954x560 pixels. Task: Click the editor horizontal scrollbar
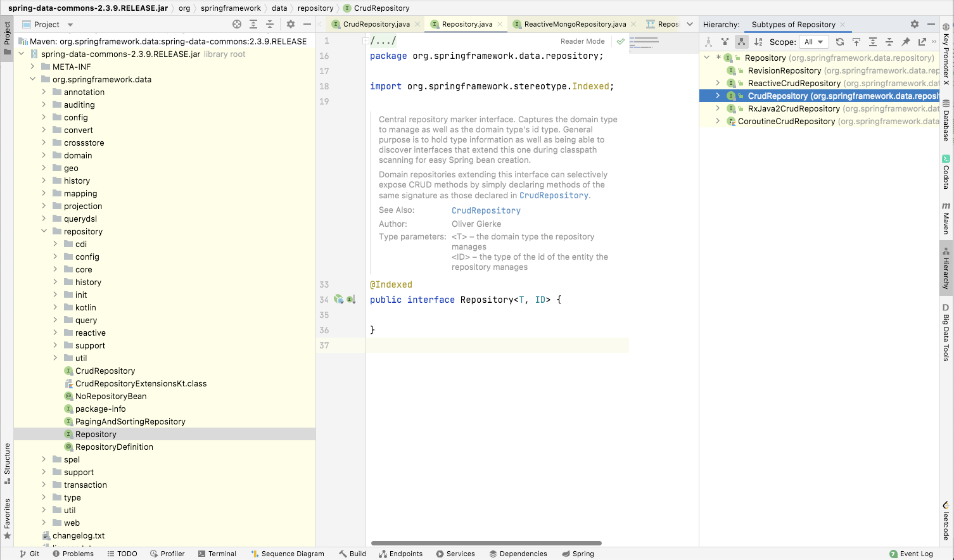click(486, 543)
